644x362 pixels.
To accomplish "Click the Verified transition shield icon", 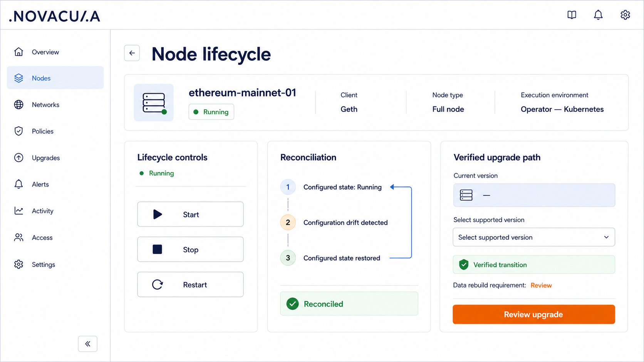I will coord(464,265).
